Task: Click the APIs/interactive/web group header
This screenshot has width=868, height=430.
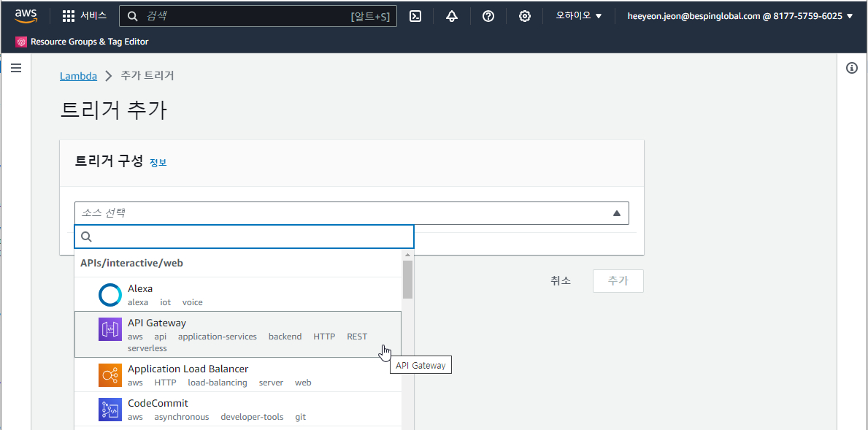Action: click(x=131, y=263)
